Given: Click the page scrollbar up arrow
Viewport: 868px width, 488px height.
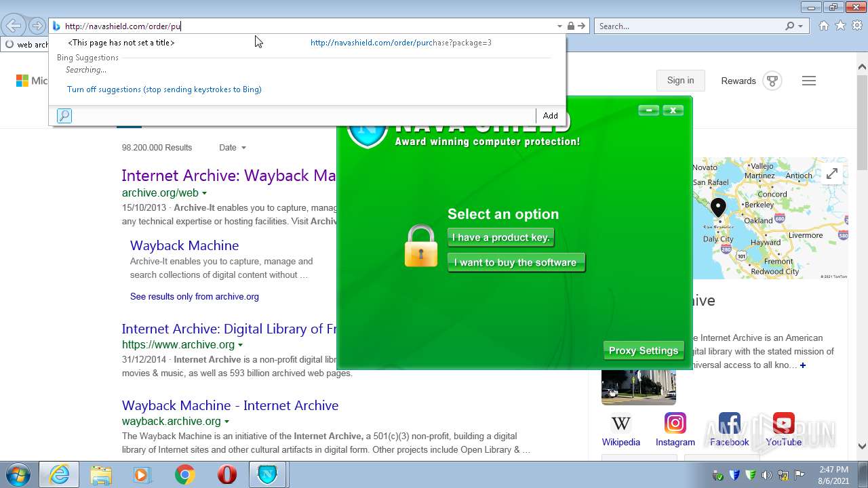Looking at the screenshot, I should click(x=862, y=67).
